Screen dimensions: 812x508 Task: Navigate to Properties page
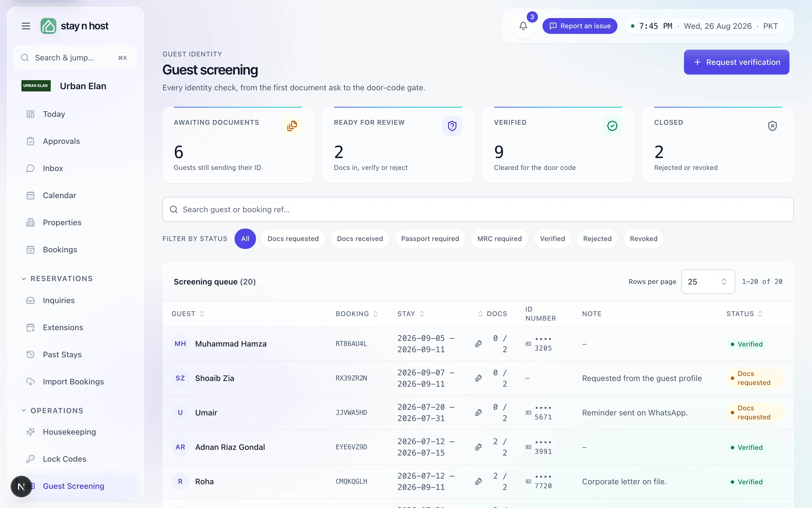tap(76, 222)
